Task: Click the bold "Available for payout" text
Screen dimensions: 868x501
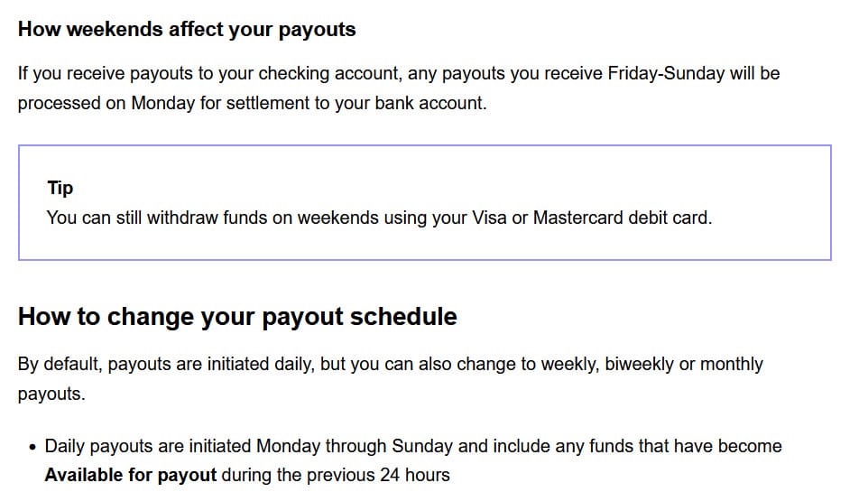Action: pos(131,475)
